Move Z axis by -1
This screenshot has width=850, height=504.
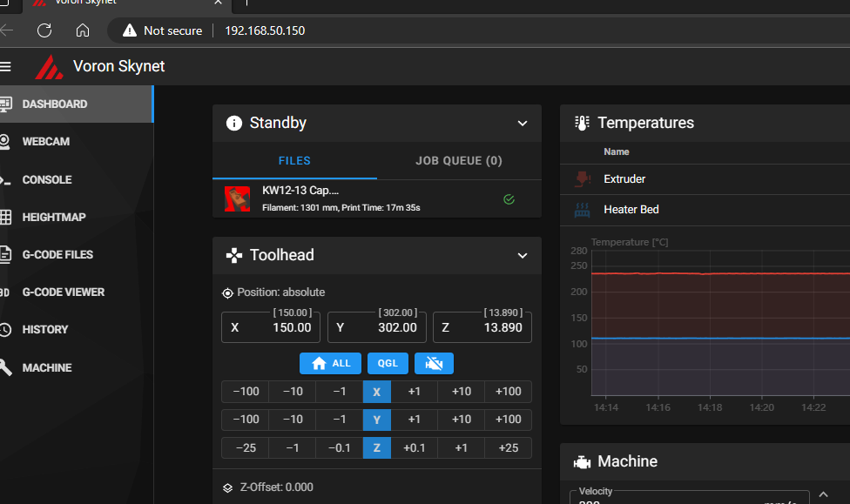(x=293, y=447)
